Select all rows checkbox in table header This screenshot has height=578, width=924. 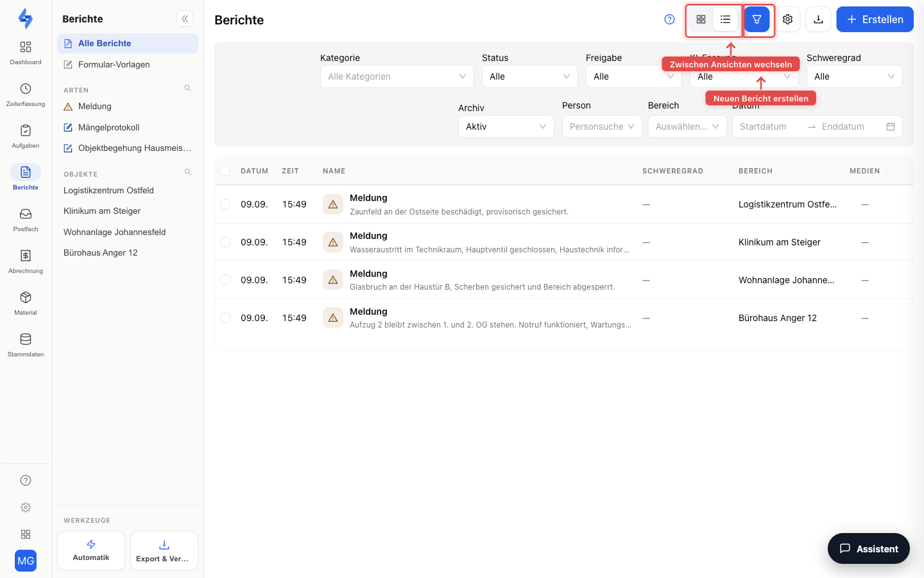[x=225, y=171]
